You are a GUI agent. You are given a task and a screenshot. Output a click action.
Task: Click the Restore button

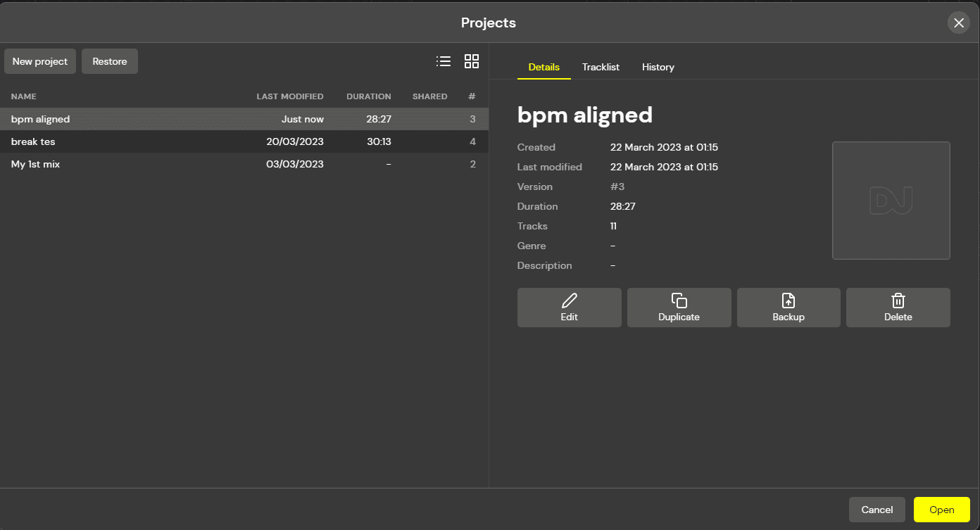pos(110,61)
